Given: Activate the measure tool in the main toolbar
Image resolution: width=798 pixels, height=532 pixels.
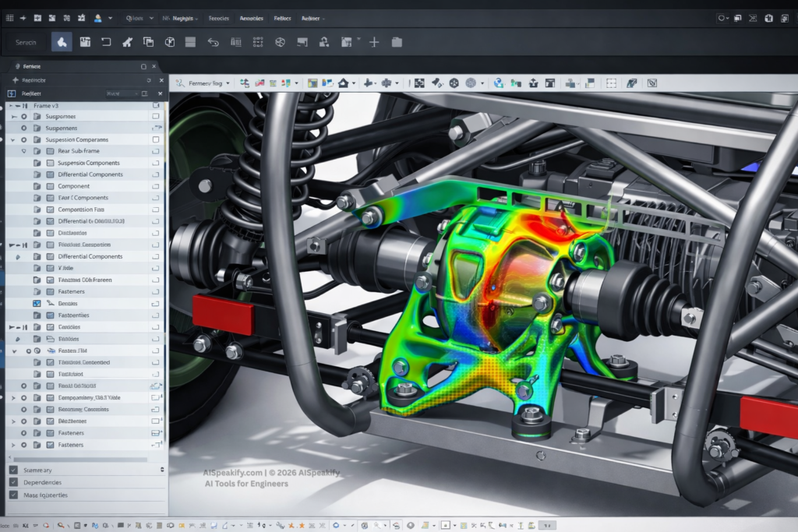Looking at the screenshot, I should pos(235,41).
